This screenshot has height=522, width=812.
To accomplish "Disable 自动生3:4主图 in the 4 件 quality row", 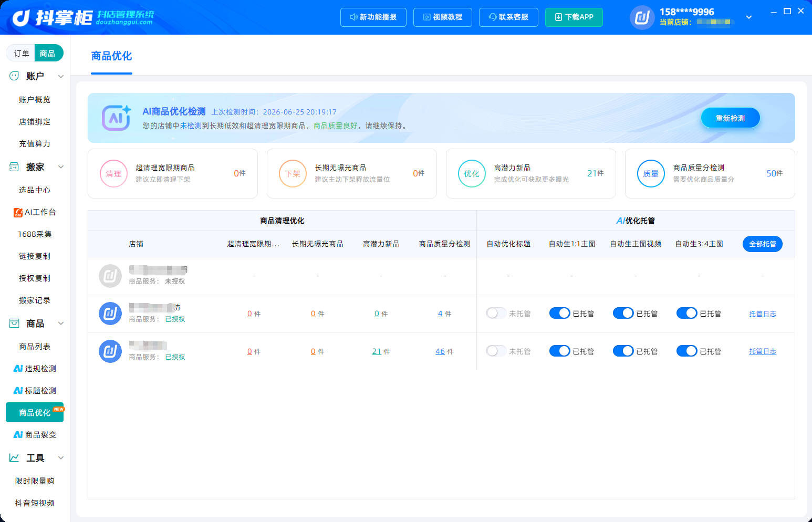I will [x=686, y=314].
